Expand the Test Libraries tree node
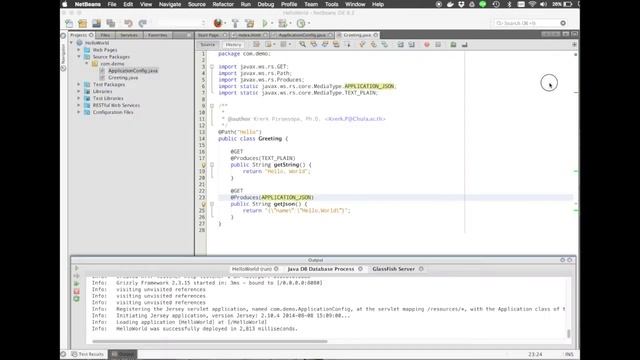The width and height of the screenshot is (640, 360). 79,98
